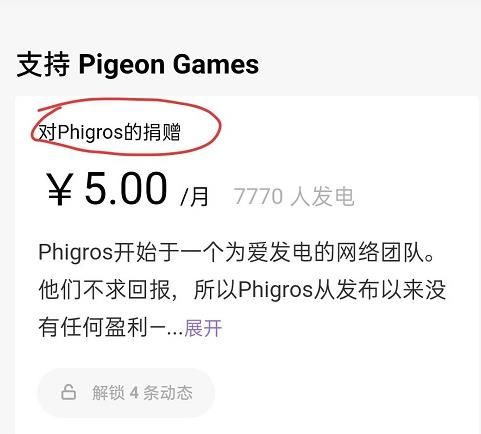This screenshot has width=481, height=434.
Task: Click 网络团队 at the end of the first description line
Action: pyautogui.click(x=379, y=252)
